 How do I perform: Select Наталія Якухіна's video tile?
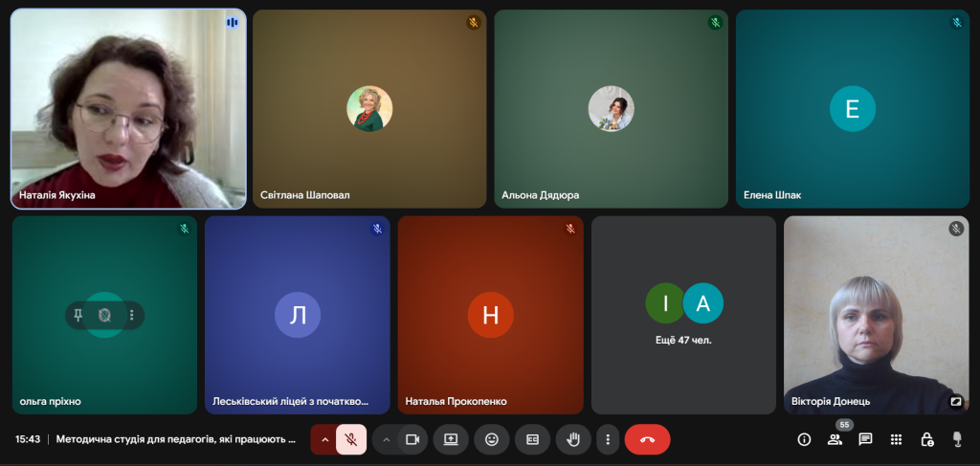[x=128, y=109]
